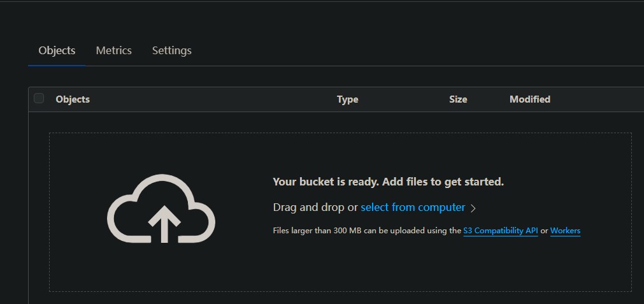
Task: Follow the Workers link
Action: [x=565, y=231]
